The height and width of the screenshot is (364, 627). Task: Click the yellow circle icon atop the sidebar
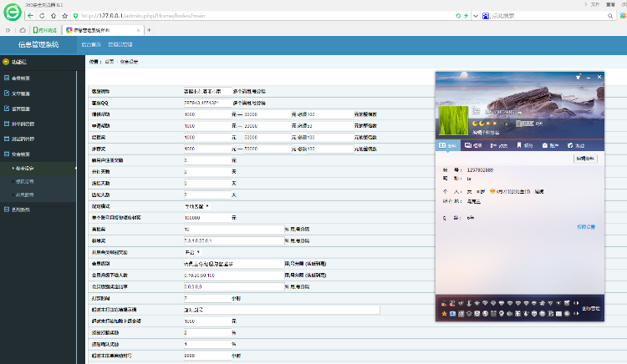point(6,62)
